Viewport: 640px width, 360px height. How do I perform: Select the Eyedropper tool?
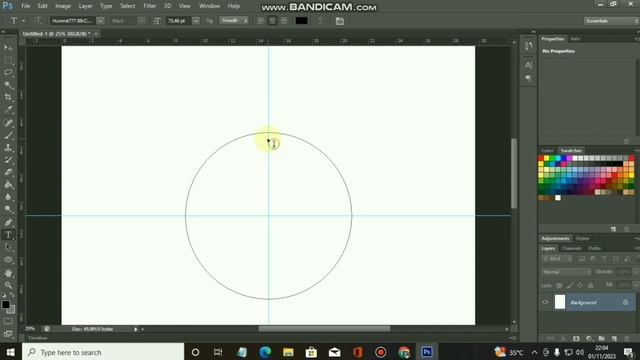(8, 109)
